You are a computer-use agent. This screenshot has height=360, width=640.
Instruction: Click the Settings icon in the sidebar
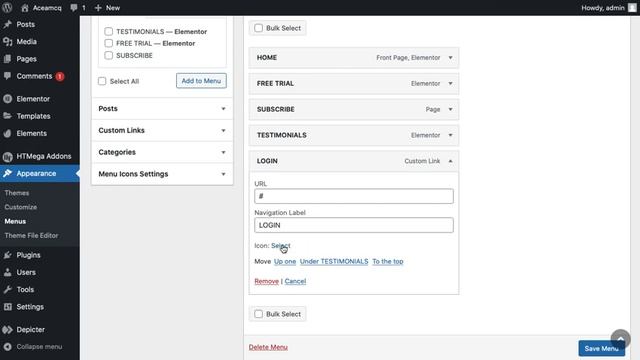point(7,307)
